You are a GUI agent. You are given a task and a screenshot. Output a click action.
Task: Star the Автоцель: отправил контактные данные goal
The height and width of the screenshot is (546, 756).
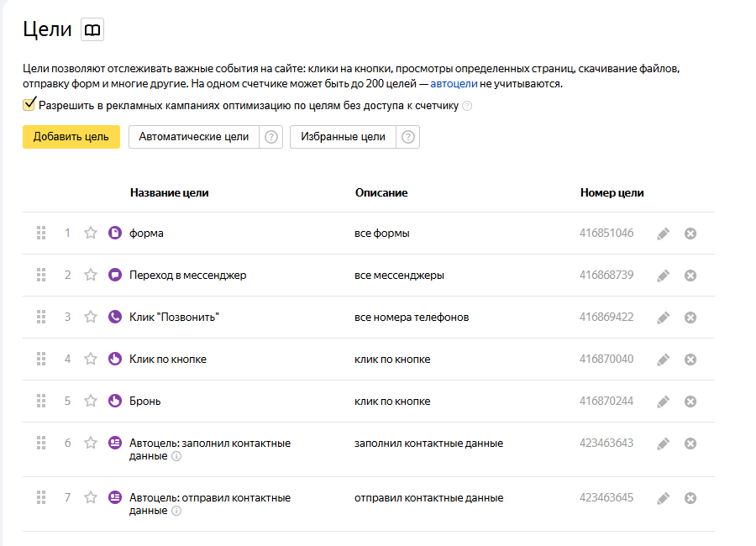(91, 497)
